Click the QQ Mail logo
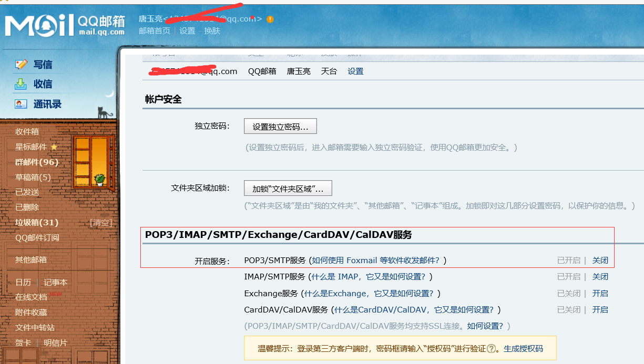644x364 pixels. (x=65, y=25)
